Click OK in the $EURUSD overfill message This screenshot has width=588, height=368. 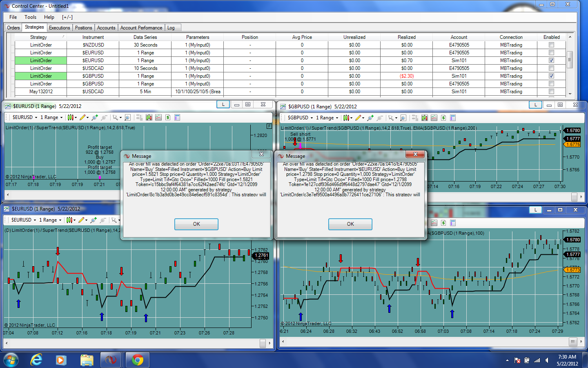350,224
